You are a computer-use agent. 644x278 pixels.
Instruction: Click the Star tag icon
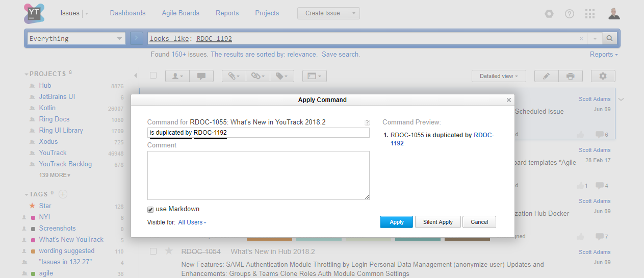click(32, 206)
